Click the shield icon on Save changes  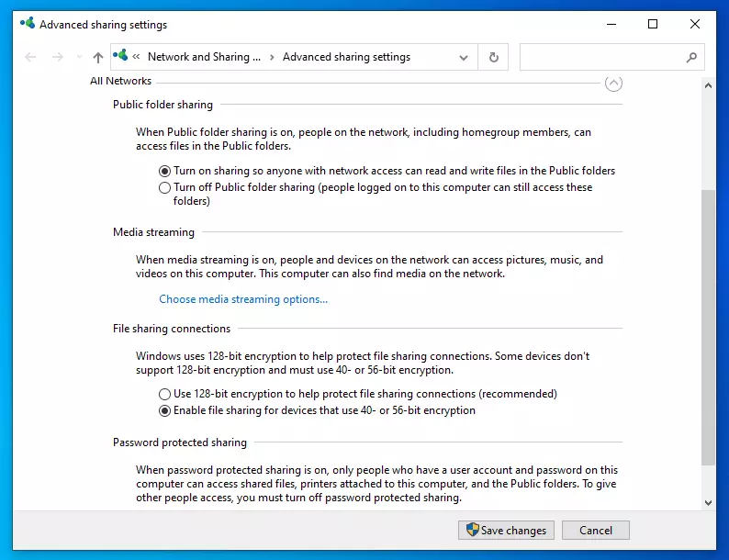click(472, 530)
